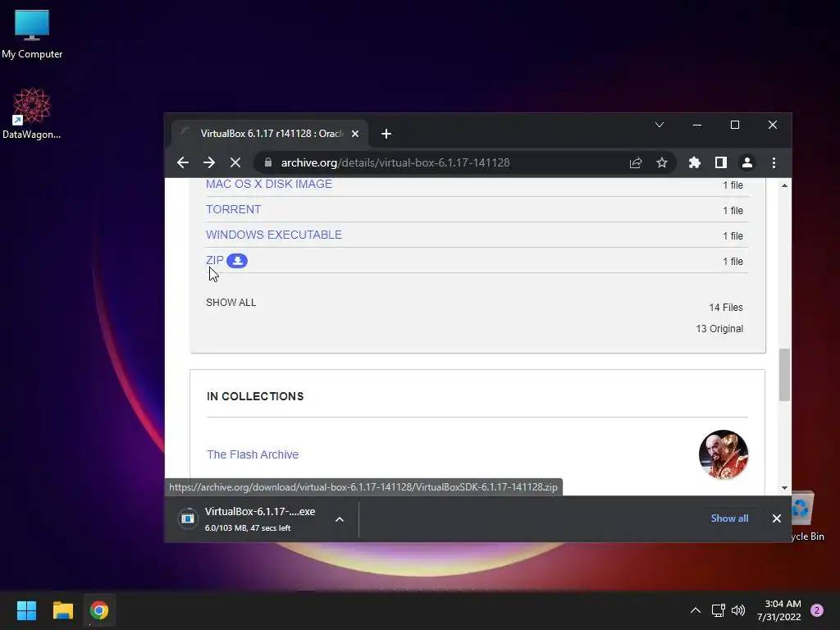
Task: Open the ZIP download link
Action: click(214, 260)
